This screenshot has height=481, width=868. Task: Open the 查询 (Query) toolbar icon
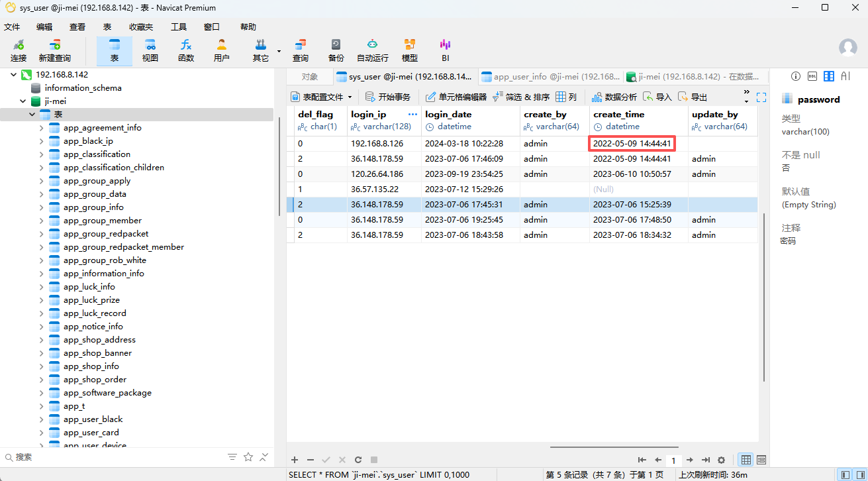[301, 50]
